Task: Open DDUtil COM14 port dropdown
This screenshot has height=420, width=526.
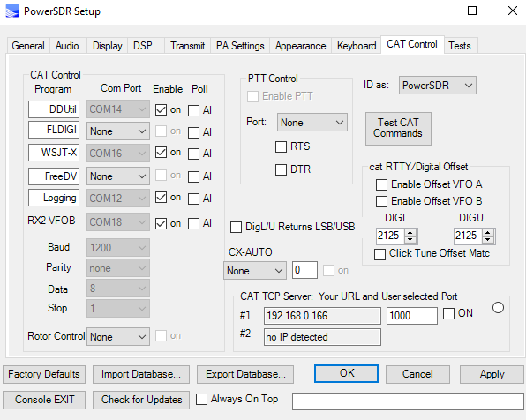Action: point(118,109)
